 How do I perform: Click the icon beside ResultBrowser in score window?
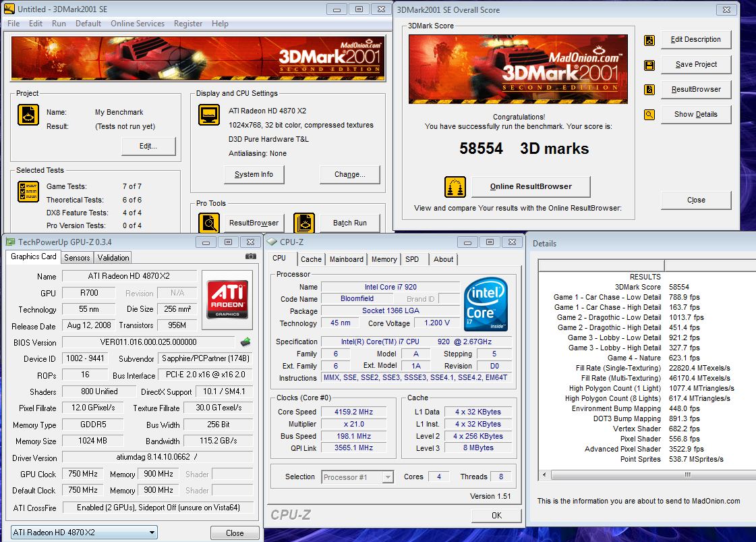(x=649, y=90)
